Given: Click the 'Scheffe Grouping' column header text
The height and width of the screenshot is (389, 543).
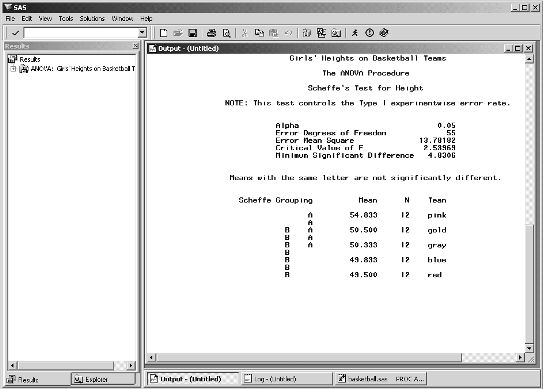Looking at the screenshot, I should click(275, 200).
